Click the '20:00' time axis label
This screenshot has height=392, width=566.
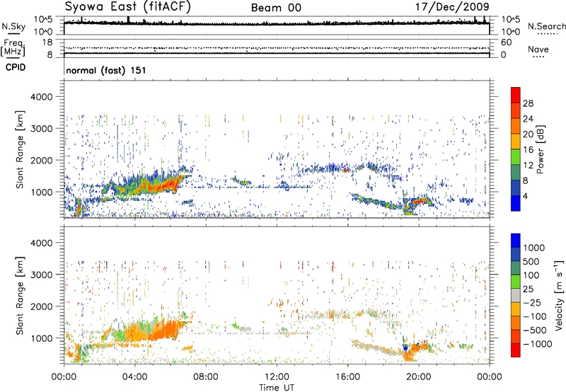pos(418,377)
